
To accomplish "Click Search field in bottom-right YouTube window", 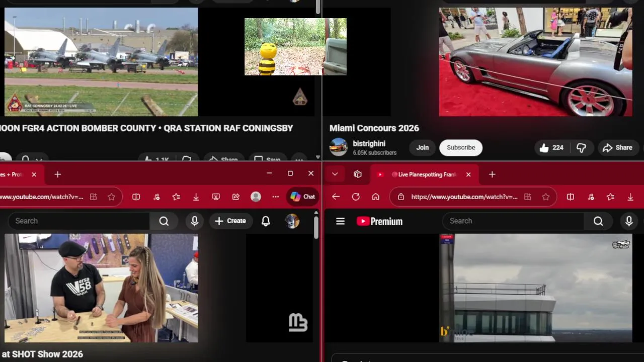I will click(x=513, y=221).
